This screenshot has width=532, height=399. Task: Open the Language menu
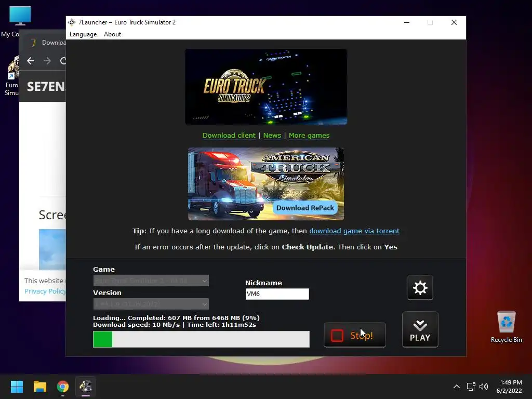point(83,34)
